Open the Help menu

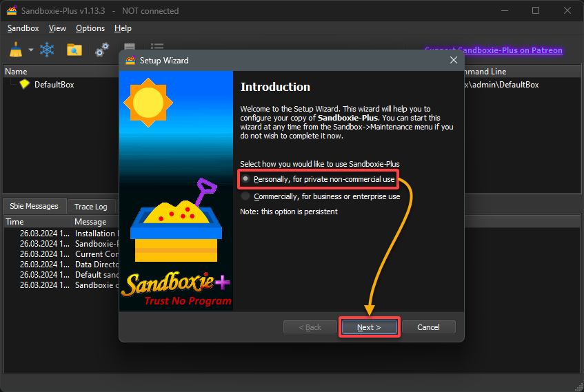coord(123,28)
